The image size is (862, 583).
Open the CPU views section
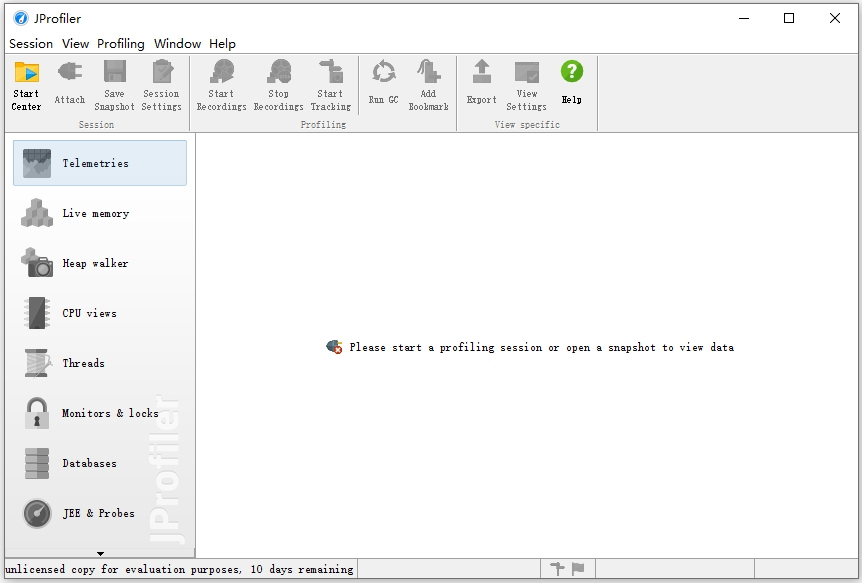100,313
